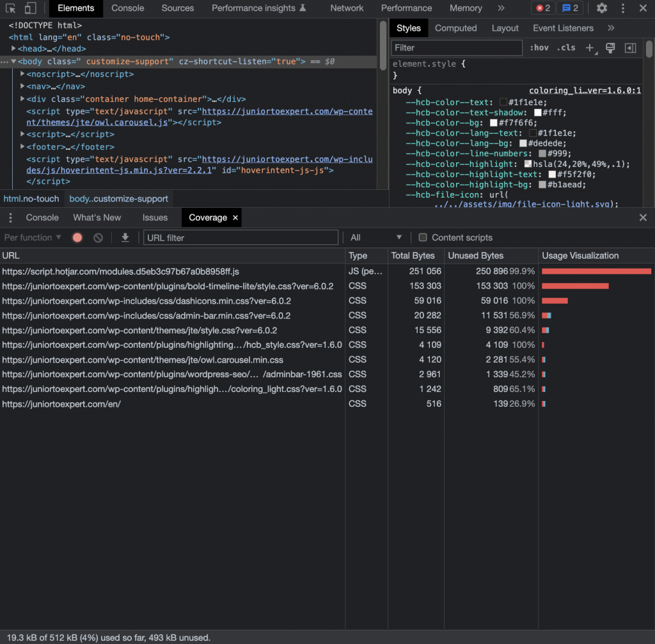Open DevTools Settings gear icon
This screenshot has width=655, height=644.
pyautogui.click(x=601, y=8)
